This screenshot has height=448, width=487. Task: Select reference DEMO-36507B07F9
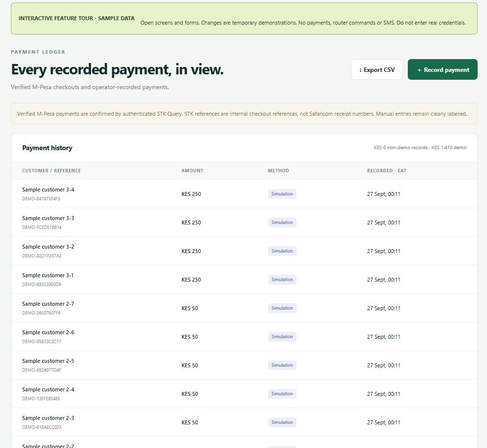point(41,313)
